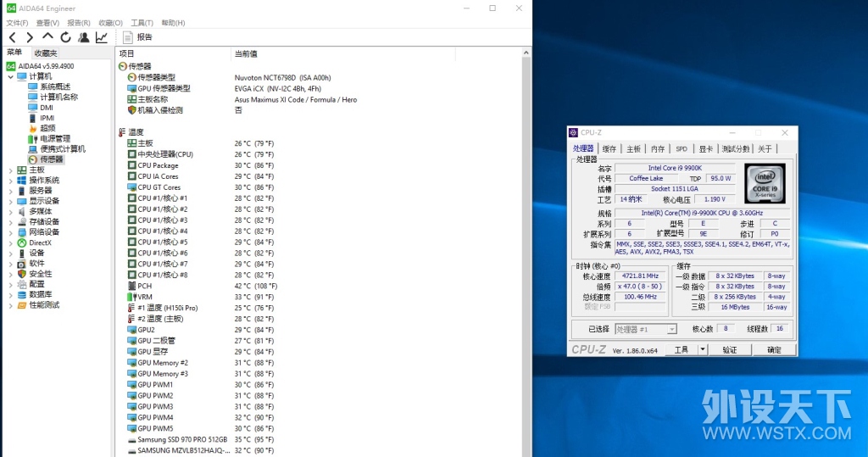Open the graph chart icon in toolbar
Viewport: 868px width, 457px height.
coord(102,37)
